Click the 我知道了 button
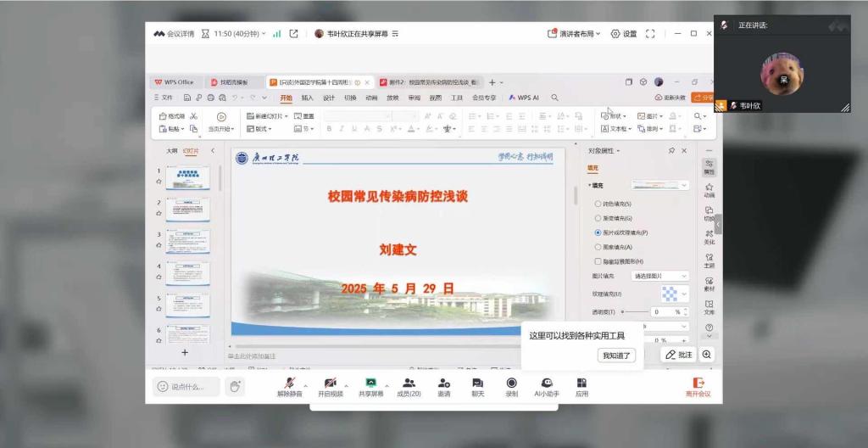 pos(616,356)
